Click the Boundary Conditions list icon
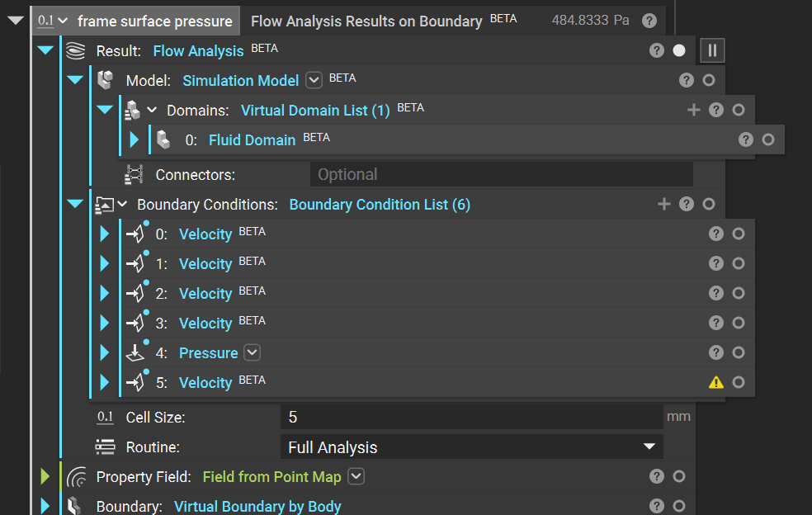Viewport: 812px width, 515px height. coord(105,205)
